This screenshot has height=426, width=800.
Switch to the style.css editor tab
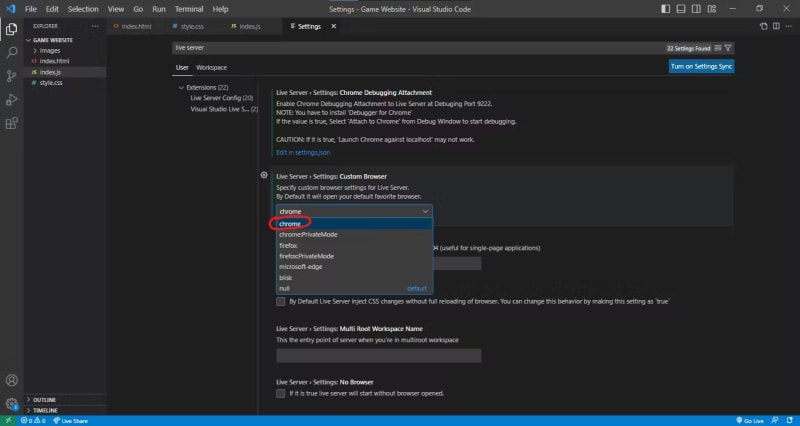[x=192, y=26]
